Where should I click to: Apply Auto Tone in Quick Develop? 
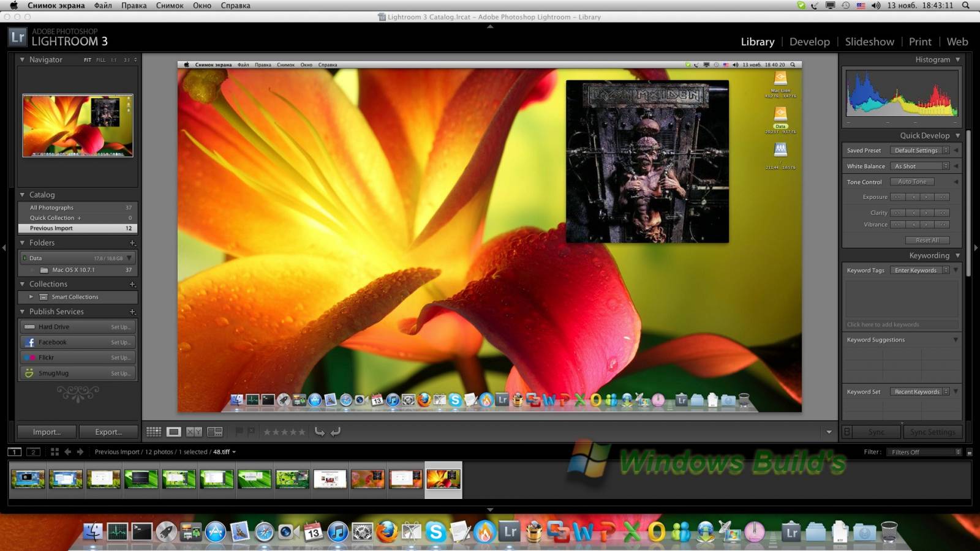(912, 182)
